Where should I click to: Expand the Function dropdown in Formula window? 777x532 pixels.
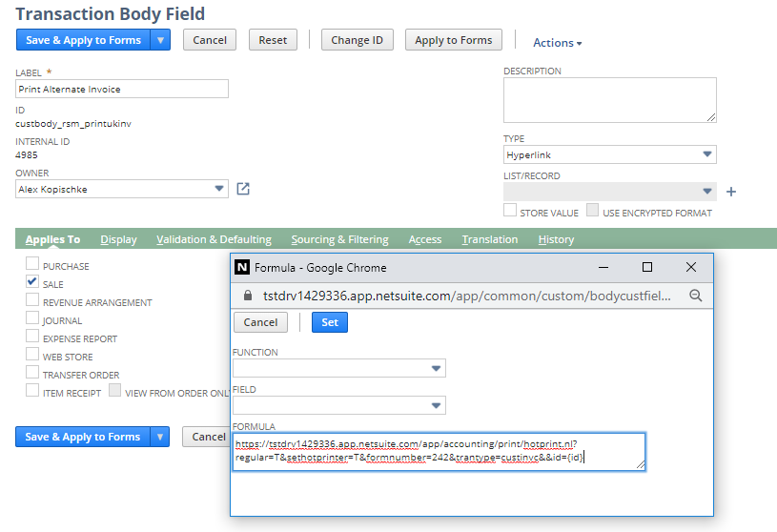pyautogui.click(x=436, y=369)
